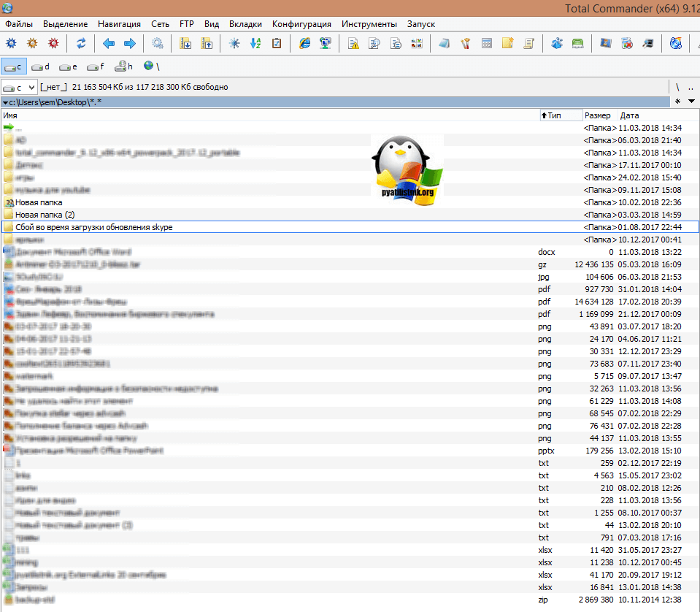Open the Инструменты menu
Screen dimensions: 700x612
(x=369, y=24)
